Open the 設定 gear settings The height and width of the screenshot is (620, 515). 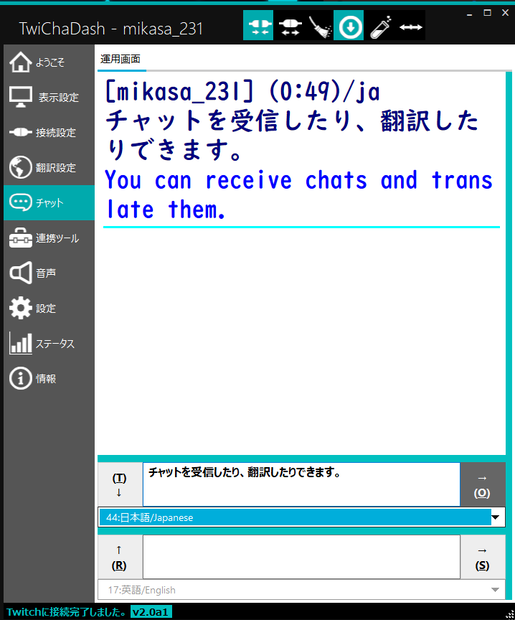click(x=49, y=308)
